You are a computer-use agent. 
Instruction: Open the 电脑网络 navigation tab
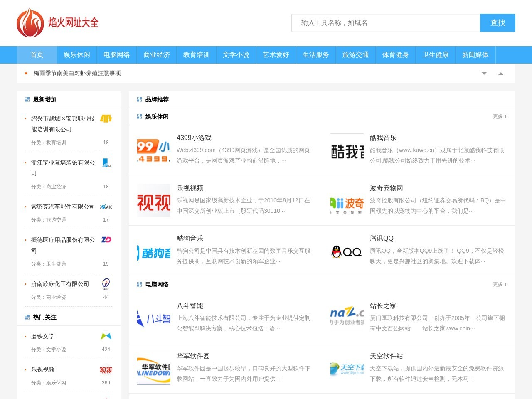117,55
